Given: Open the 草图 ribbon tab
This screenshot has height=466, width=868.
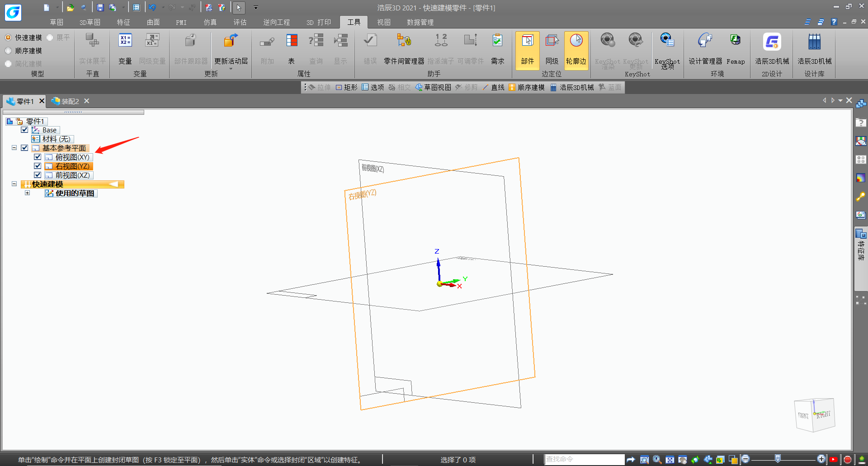Looking at the screenshot, I should pyautogui.click(x=57, y=22).
